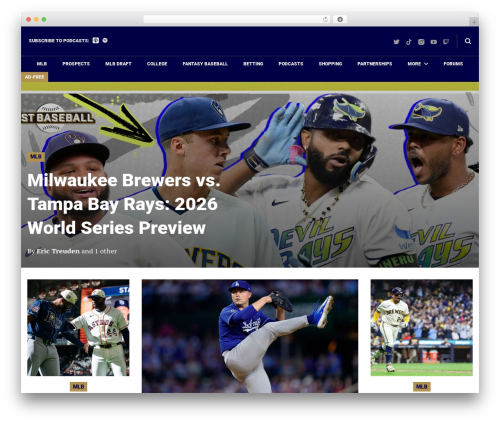
Task: Add a new browser tab
Action: pyautogui.click(x=474, y=22)
